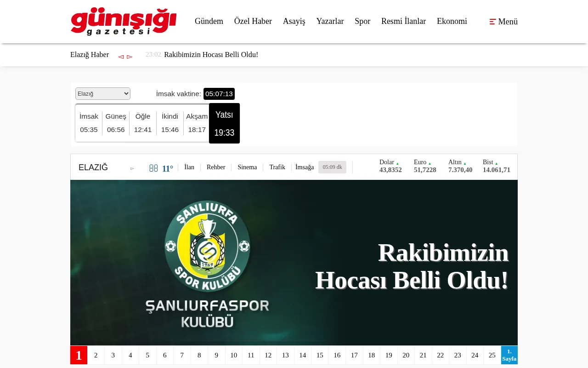Open the Rehber link
This screenshot has width=588, height=368.
tap(216, 167)
